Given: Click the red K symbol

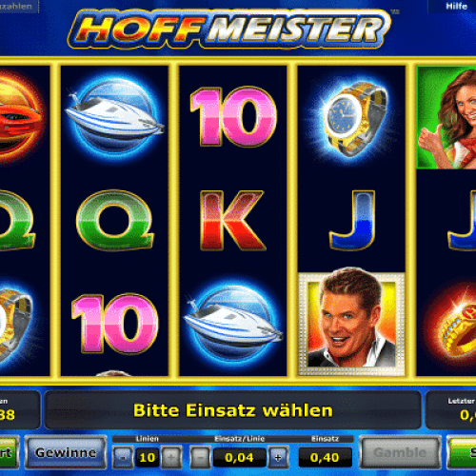Looking at the screenshot, I should click(232, 220).
